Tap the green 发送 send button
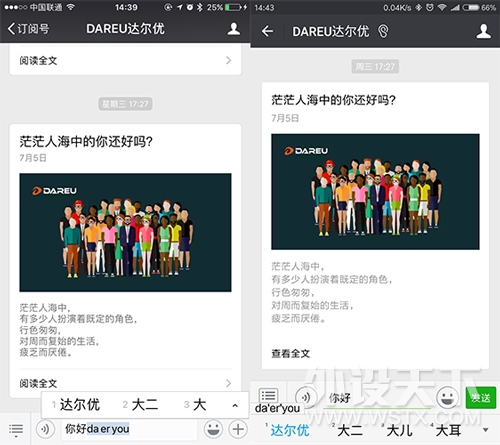 [480, 397]
